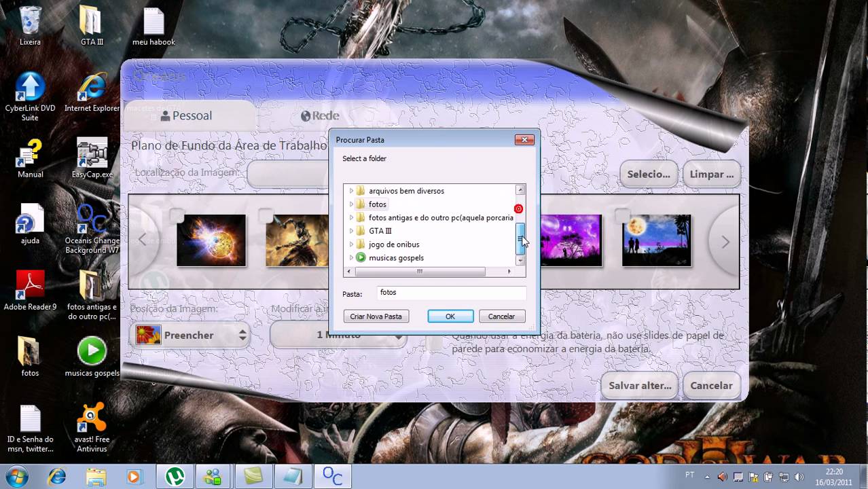Screen dimensions: 868x489
Task: Launch avast! Free Antivirus shortcut
Action: pos(92,428)
